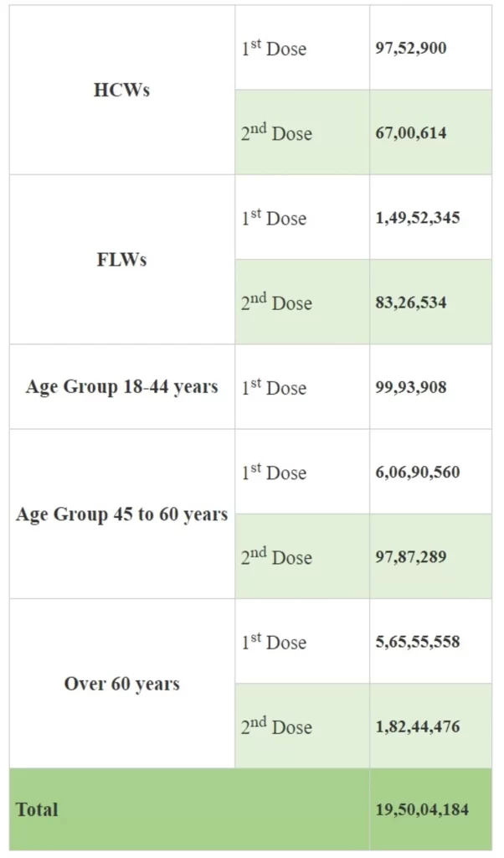The width and height of the screenshot is (504, 858).
Task: Click the HCWs row header
Action: point(121,90)
